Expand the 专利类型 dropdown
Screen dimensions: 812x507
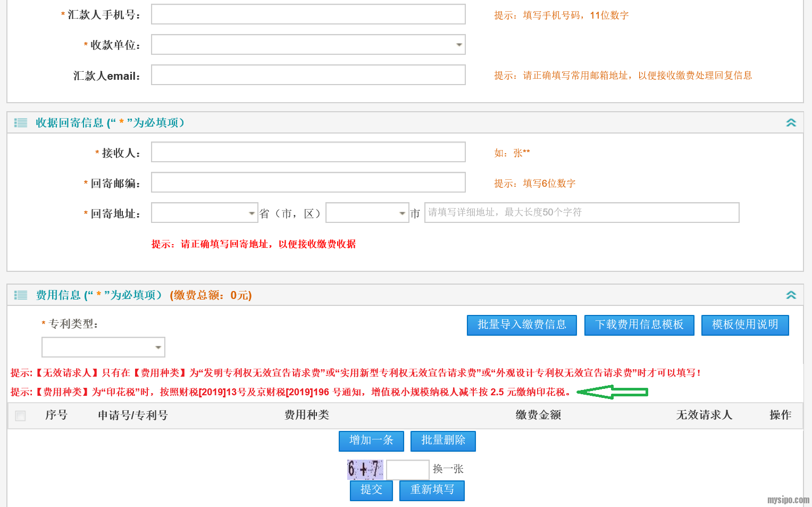pyautogui.click(x=103, y=347)
